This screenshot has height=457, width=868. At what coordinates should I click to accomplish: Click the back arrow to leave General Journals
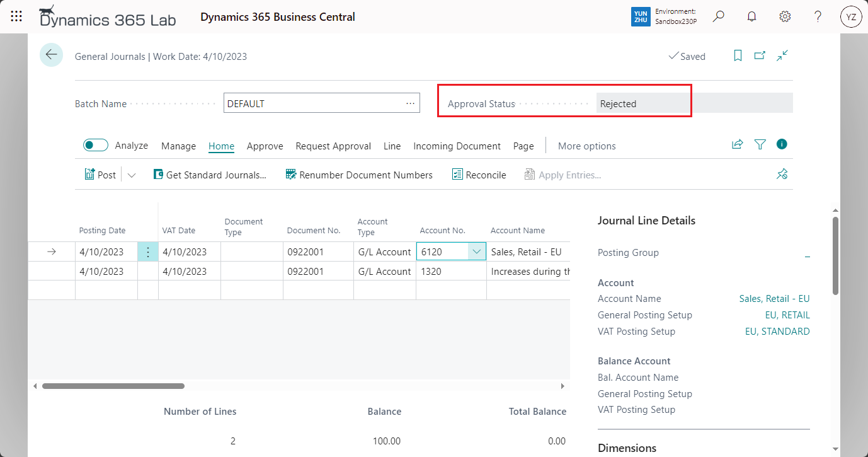51,55
